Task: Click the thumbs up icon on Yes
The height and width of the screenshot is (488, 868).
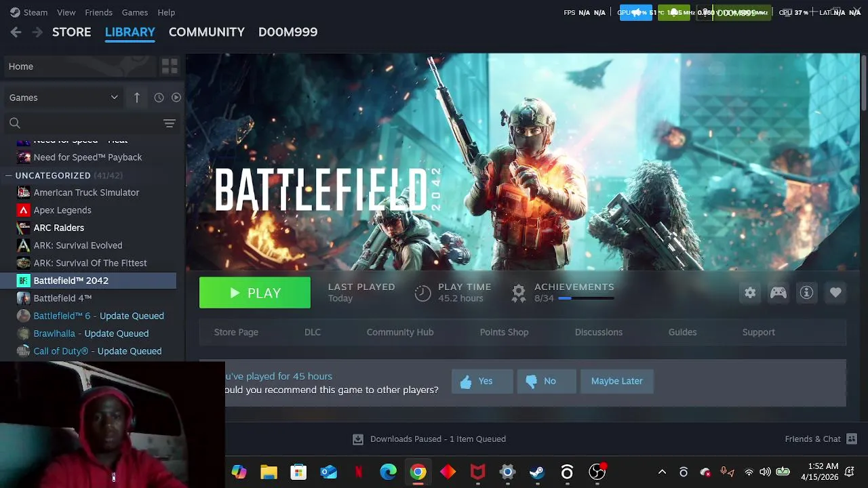Action: pyautogui.click(x=466, y=382)
